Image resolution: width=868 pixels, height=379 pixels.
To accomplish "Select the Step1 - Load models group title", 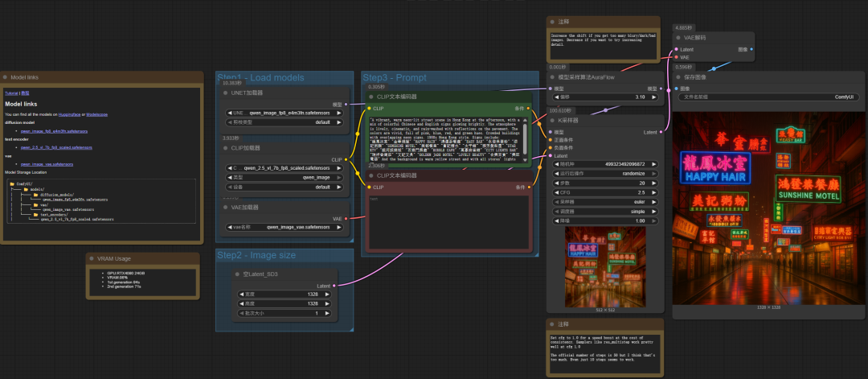I will [260, 77].
